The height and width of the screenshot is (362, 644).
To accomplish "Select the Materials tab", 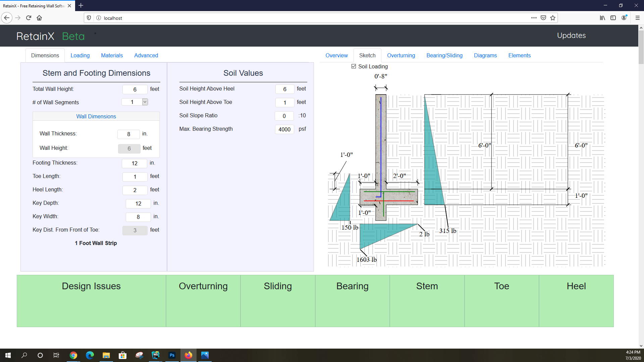I will pyautogui.click(x=112, y=55).
